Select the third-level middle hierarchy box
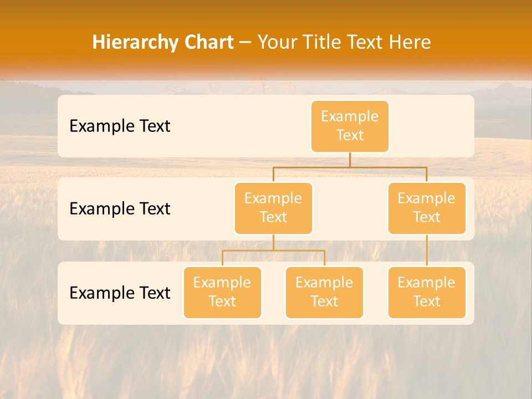Screen dimensions: 532x399 [x=324, y=292]
